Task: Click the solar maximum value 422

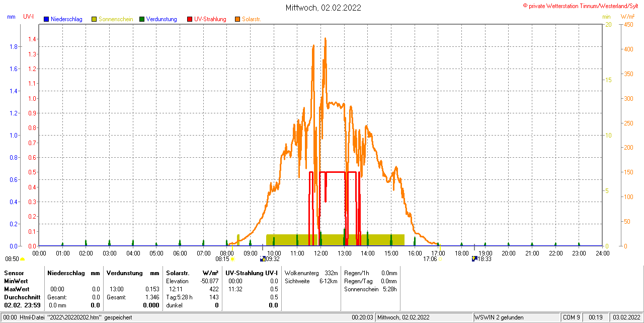Action: pos(214,289)
